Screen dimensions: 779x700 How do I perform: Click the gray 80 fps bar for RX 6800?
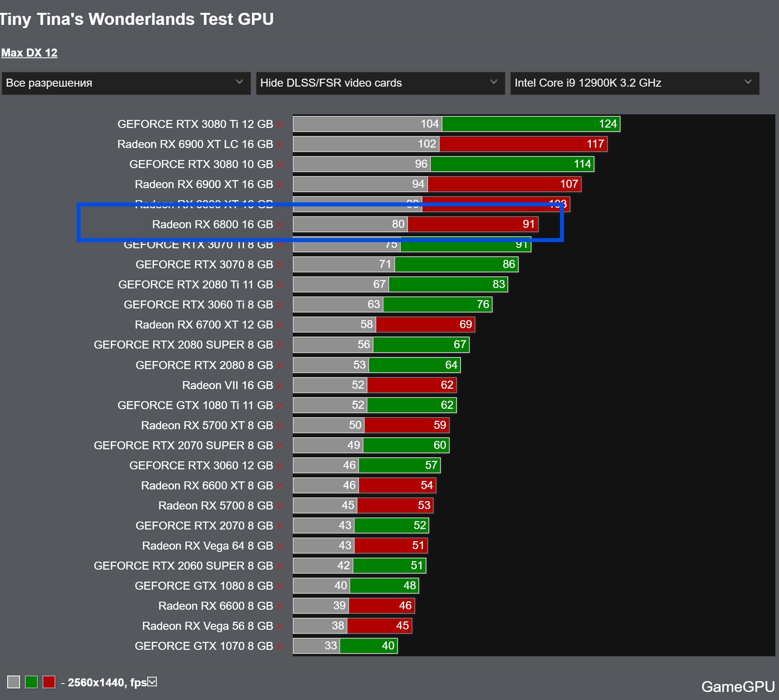350,224
